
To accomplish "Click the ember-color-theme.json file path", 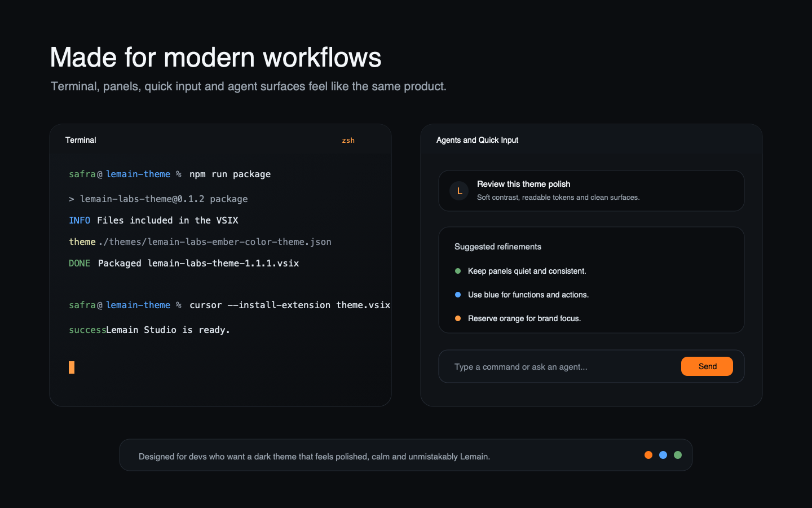I will click(215, 242).
